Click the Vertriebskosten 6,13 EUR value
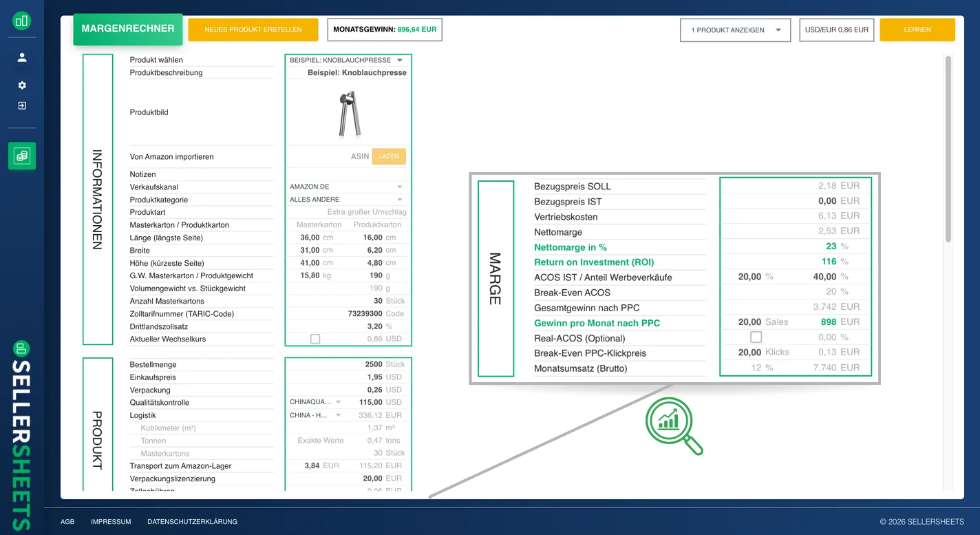The width and height of the screenshot is (980, 535). pyautogui.click(x=839, y=216)
